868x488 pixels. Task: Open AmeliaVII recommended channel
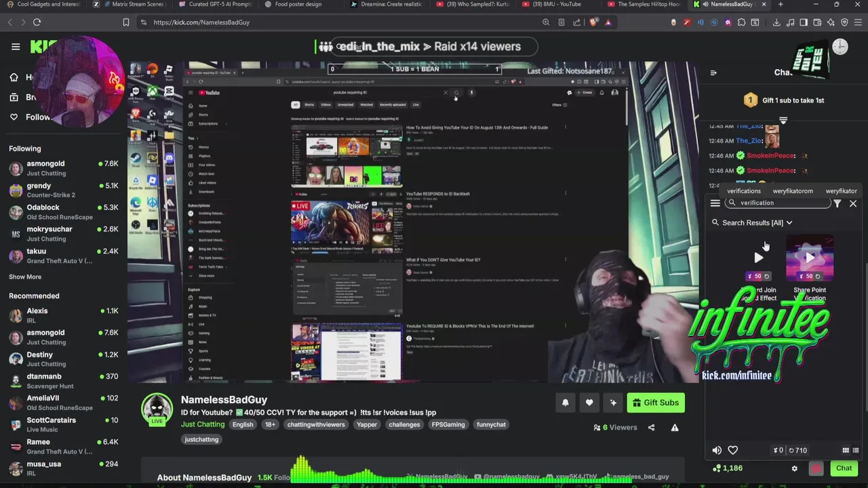[64, 403]
